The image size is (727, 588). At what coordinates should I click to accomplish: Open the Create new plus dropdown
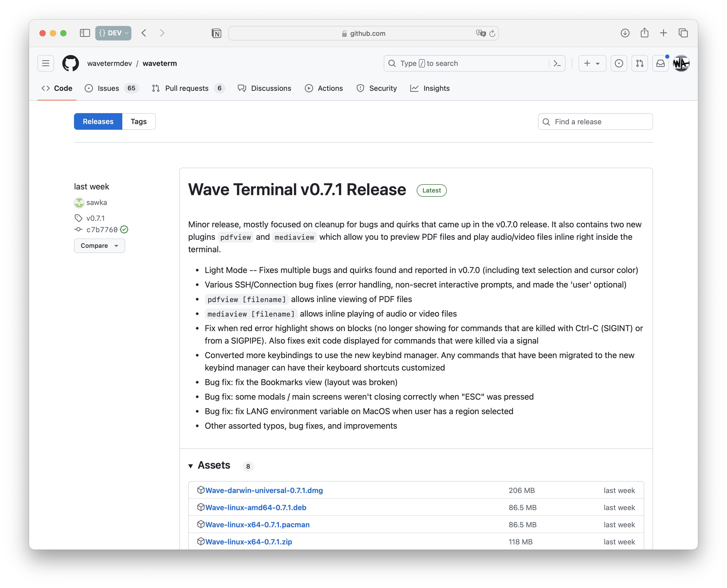(x=592, y=63)
